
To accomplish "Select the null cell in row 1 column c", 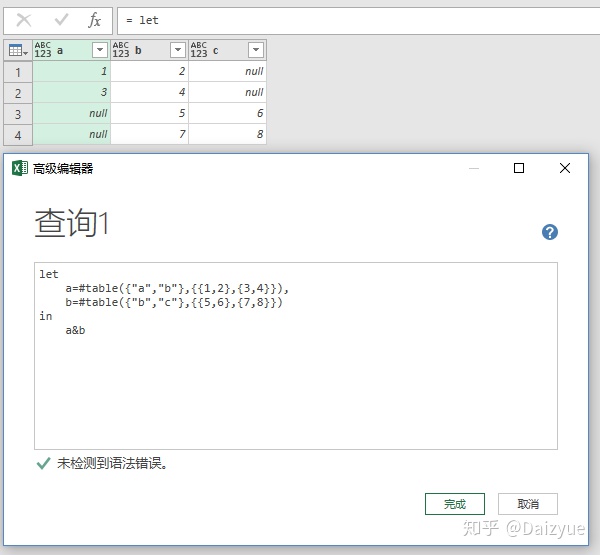I will (228, 71).
